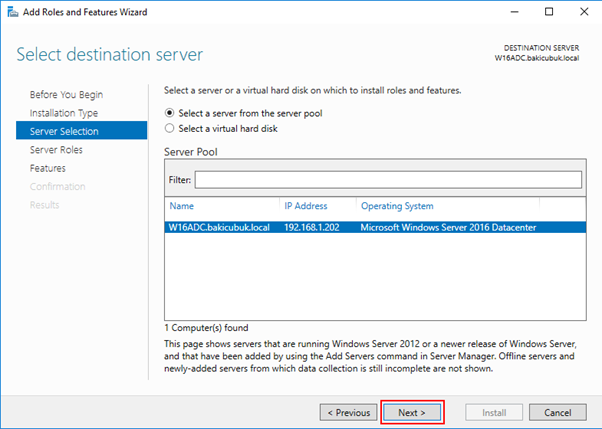Jump to Server Roles step
602x429 pixels.
pos(56,150)
